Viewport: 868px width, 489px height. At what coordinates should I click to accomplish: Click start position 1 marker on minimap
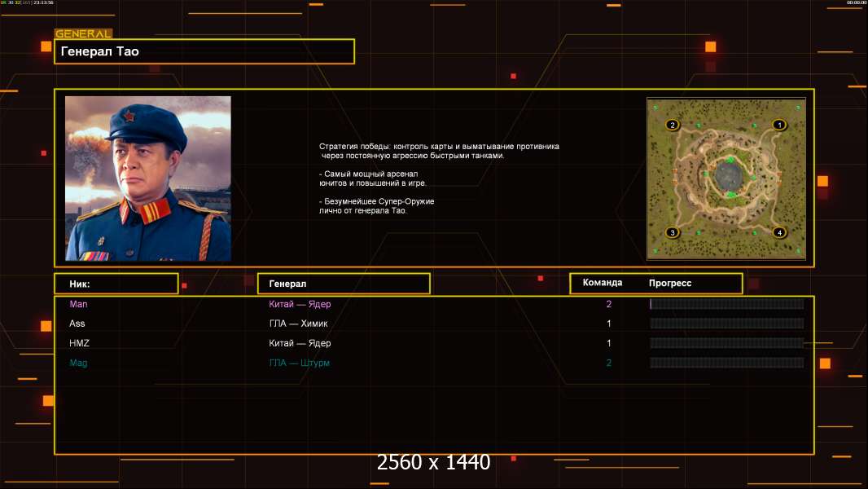click(779, 126)
